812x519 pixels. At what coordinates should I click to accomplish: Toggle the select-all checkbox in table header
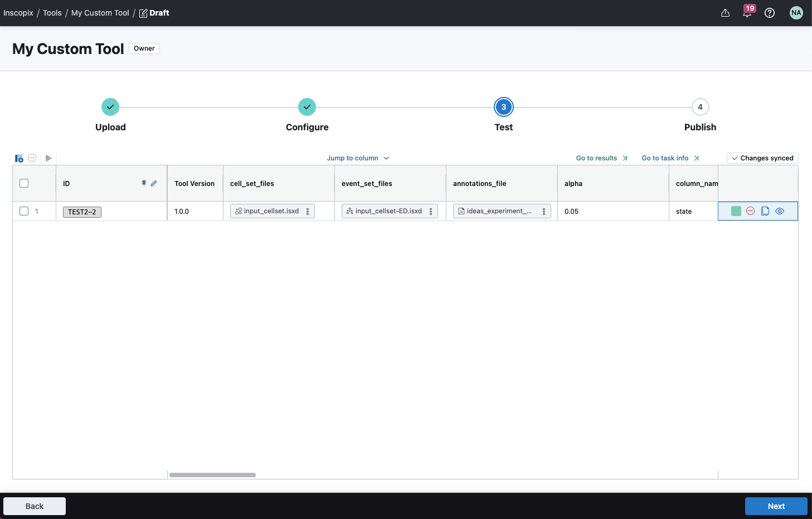(x=24, y=183)
